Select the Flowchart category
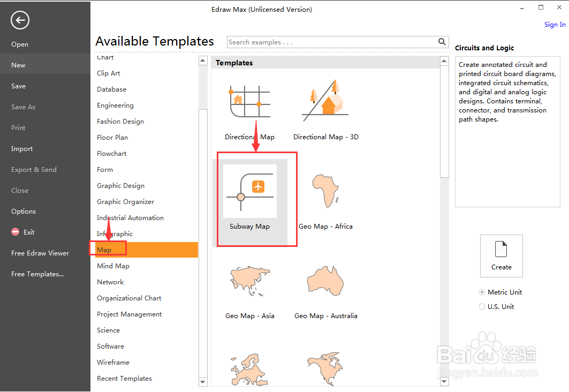 [111, 154]
